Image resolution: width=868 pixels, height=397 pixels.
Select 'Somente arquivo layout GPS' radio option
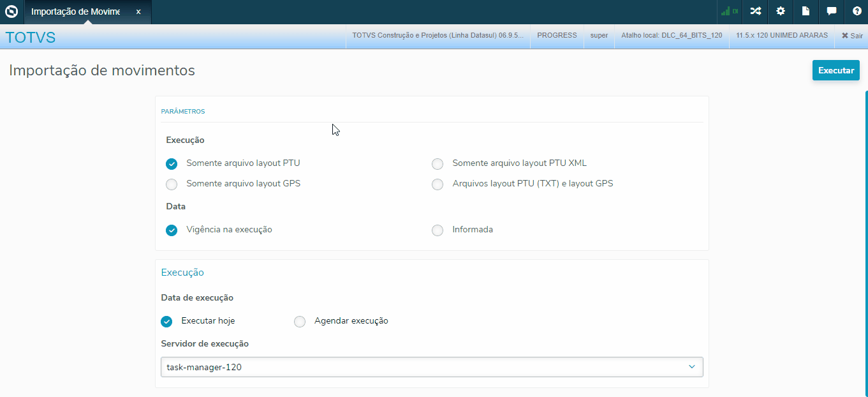point(172,184)
